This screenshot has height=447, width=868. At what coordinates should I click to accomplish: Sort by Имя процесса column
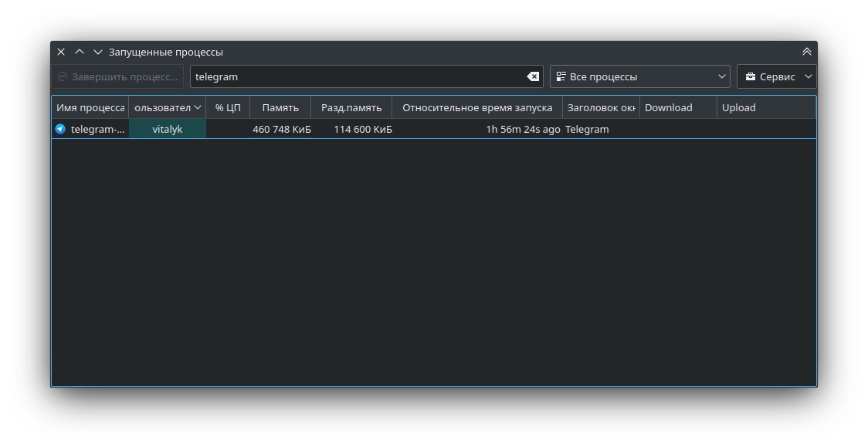click(90, 107)
